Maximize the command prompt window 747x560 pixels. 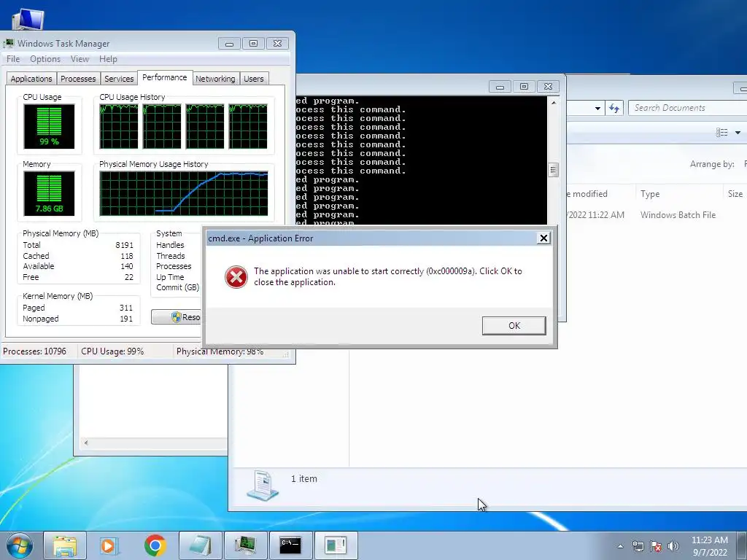(x=524, y=87)
